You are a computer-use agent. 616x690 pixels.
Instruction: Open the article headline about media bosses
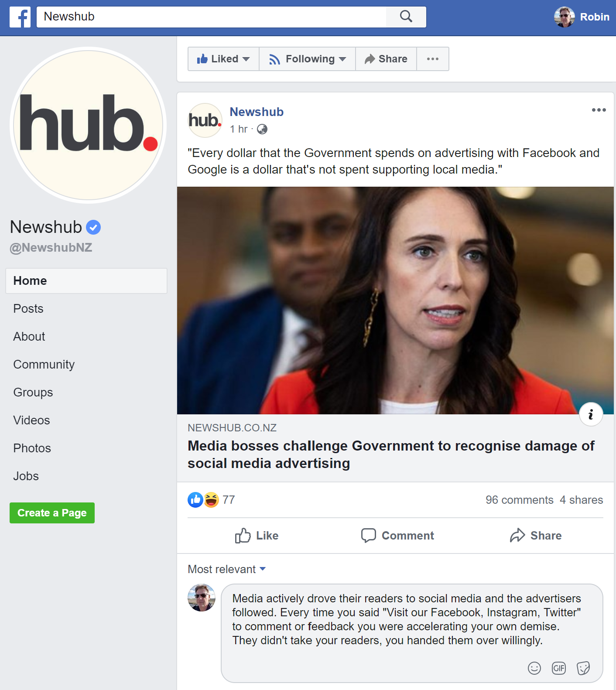pos(391,454)
